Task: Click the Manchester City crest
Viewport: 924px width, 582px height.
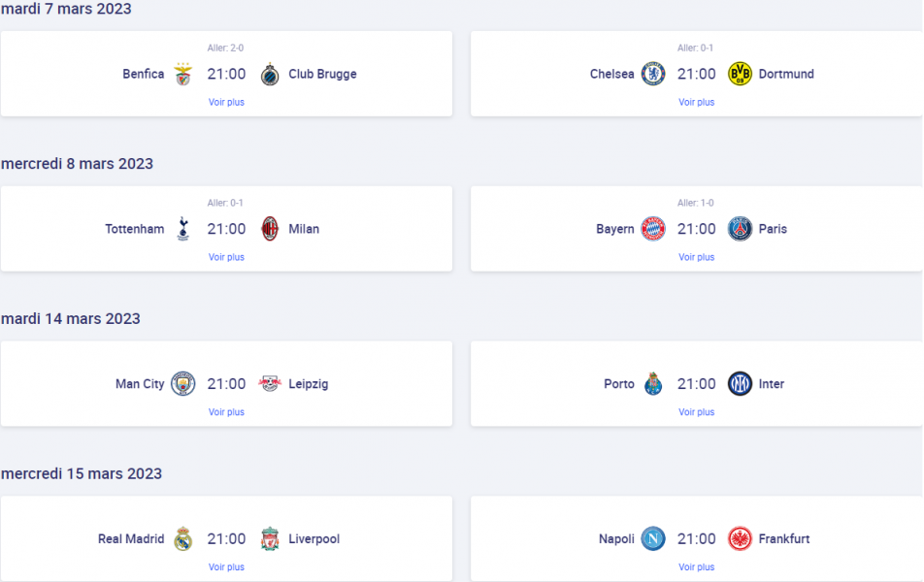Action: pos(183,384)
